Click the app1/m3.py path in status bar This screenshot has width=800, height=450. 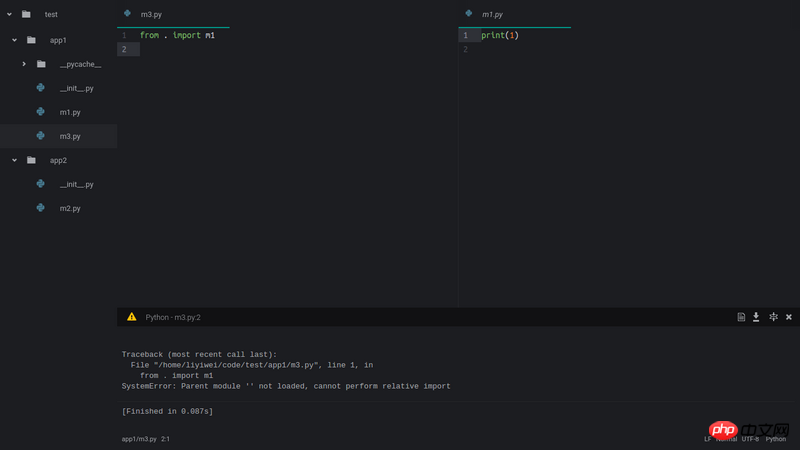(139, 439)
